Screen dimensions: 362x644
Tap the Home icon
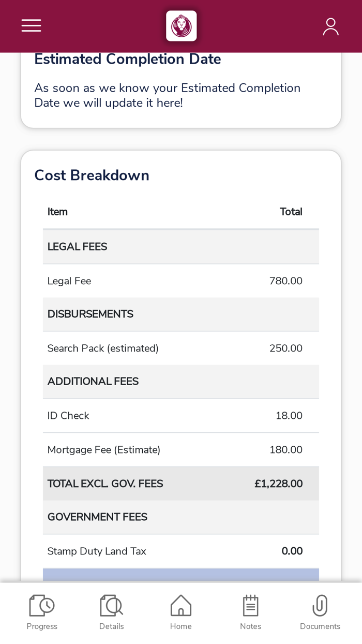click(181, 612)
